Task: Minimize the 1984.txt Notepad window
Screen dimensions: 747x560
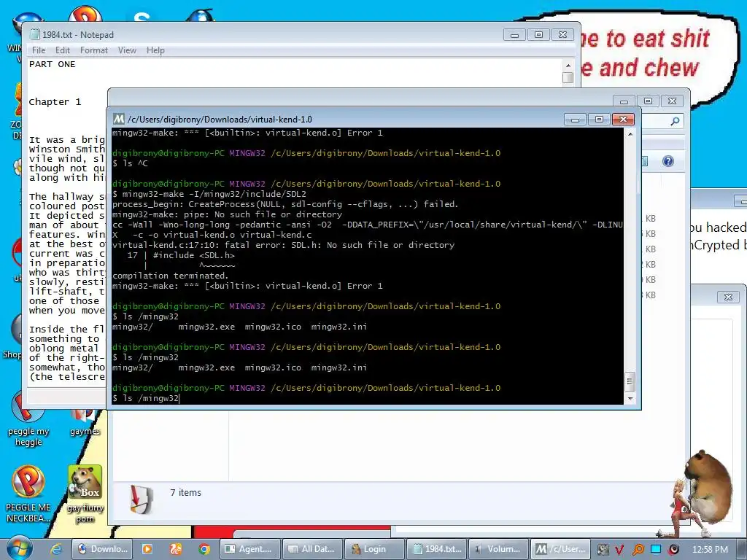Action: [514, 35]
